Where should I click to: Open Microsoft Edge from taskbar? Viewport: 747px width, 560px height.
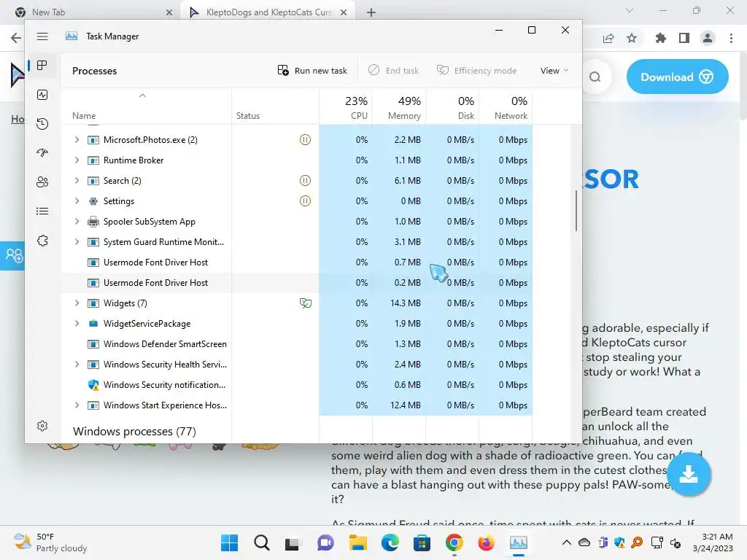point(390,542)
